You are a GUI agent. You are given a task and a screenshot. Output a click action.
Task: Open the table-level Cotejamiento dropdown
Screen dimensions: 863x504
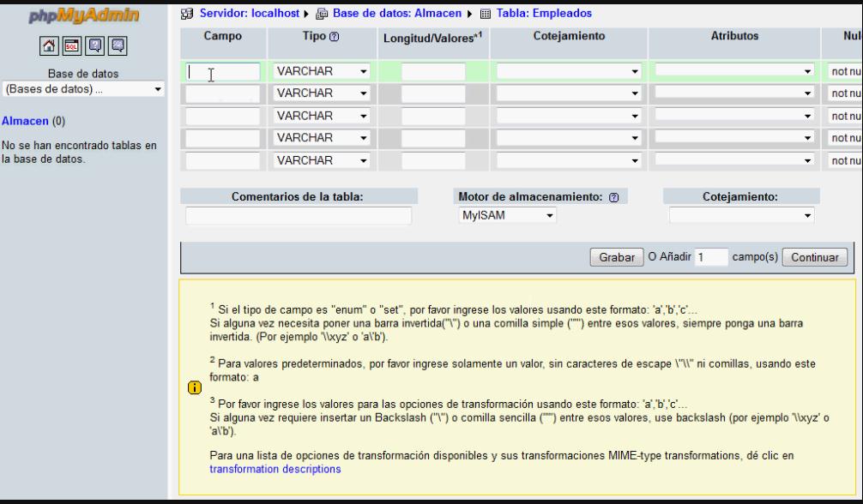point(741,216)
